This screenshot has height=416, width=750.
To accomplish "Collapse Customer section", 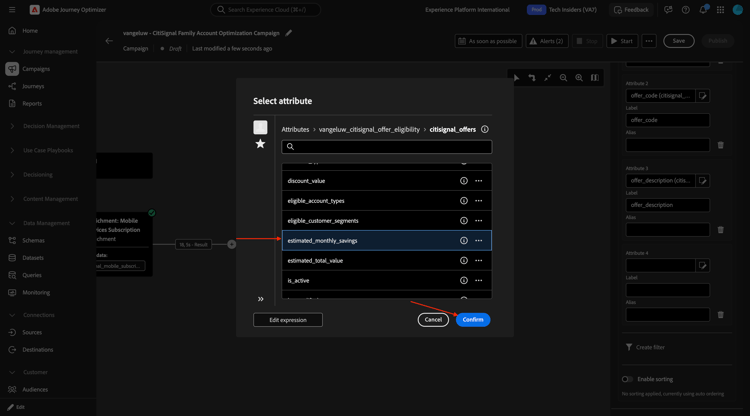I will [12, 372].
